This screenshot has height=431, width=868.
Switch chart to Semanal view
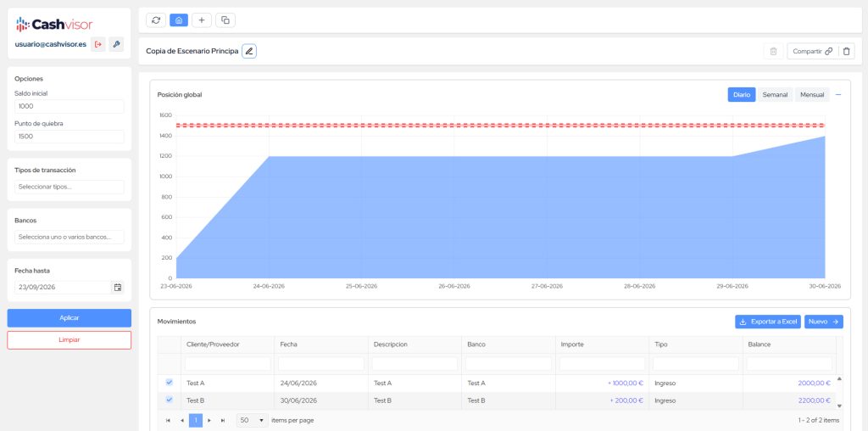pyautogui.click(x=775, y=95)
